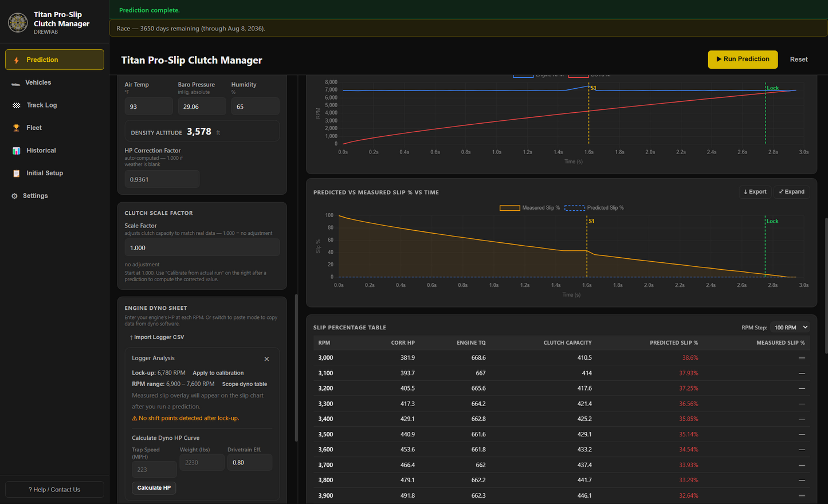Click the checkered flag Track Log icon

click(x=16, y=105)
